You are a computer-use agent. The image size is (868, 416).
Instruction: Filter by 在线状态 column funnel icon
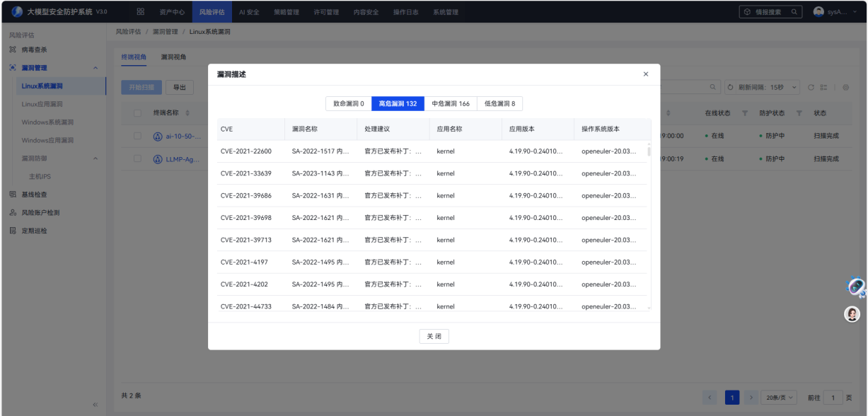pos(745,114)
